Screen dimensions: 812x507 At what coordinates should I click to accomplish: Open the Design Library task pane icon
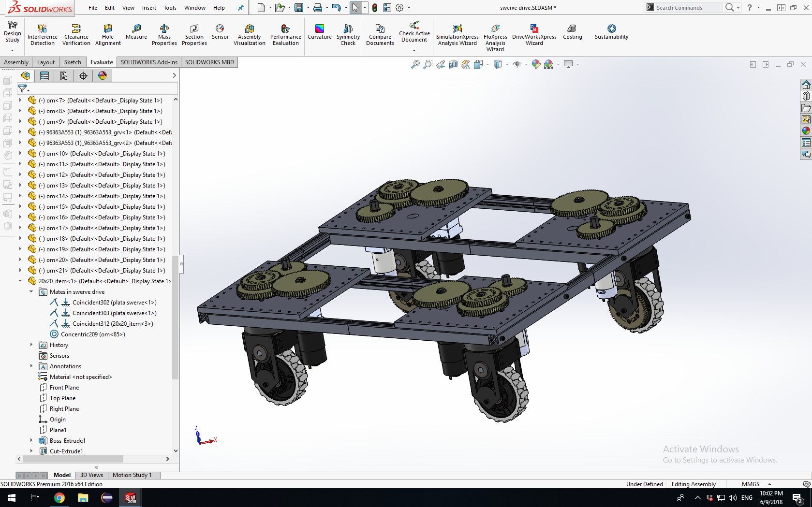tap(806, 96)
